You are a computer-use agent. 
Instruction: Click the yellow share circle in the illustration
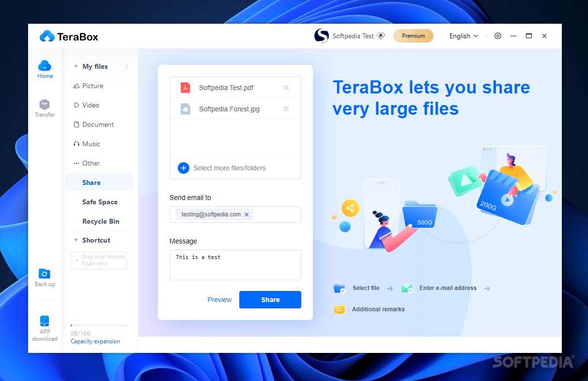click(350, 209)
